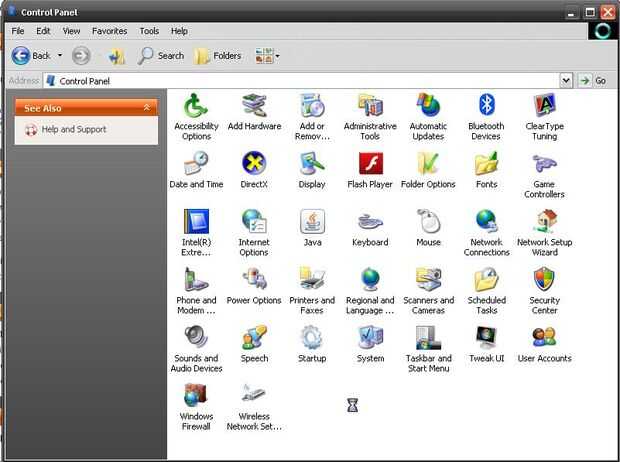Select the Network Setup Wizard icon
The width and height of the screenshot is (620, 462).
(x=544, y=222)
